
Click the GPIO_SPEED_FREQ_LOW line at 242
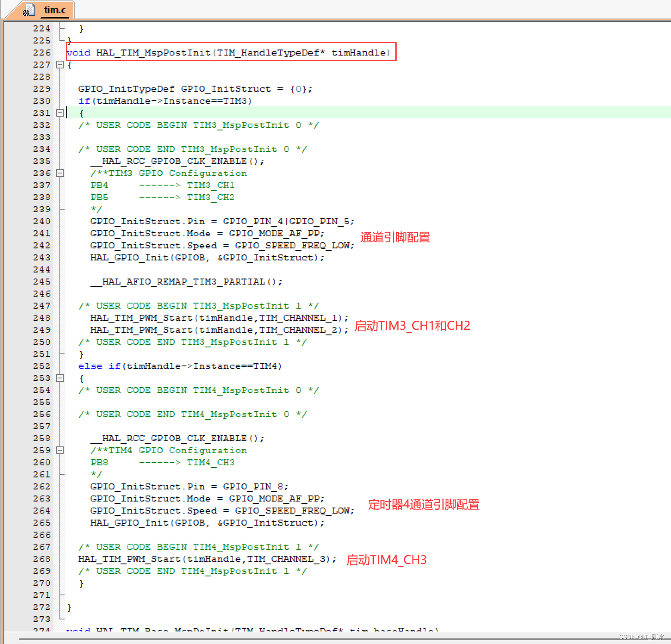tap(222, 245)
